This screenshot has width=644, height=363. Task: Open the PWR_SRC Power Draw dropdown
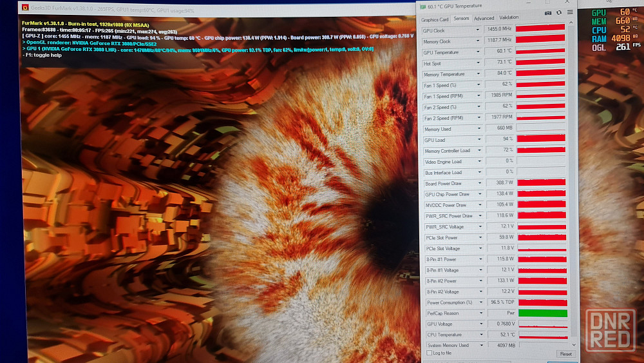pyautogui.click(x=480, y=215)
